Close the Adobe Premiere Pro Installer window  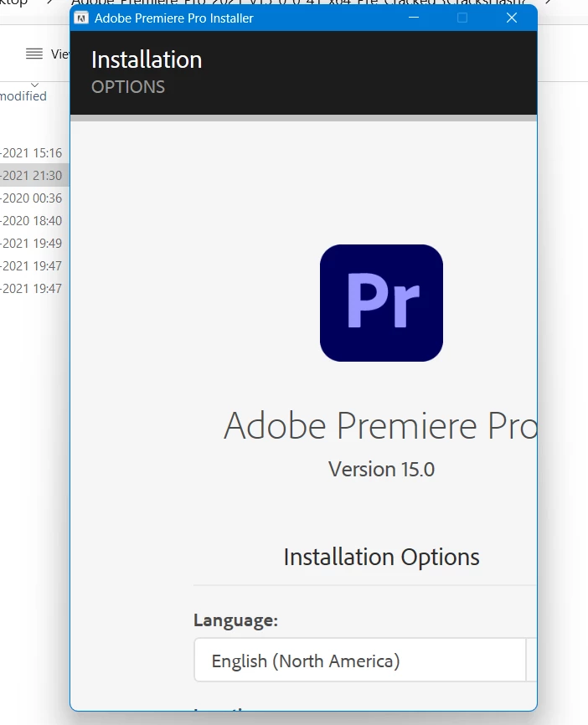pos(511,18)
